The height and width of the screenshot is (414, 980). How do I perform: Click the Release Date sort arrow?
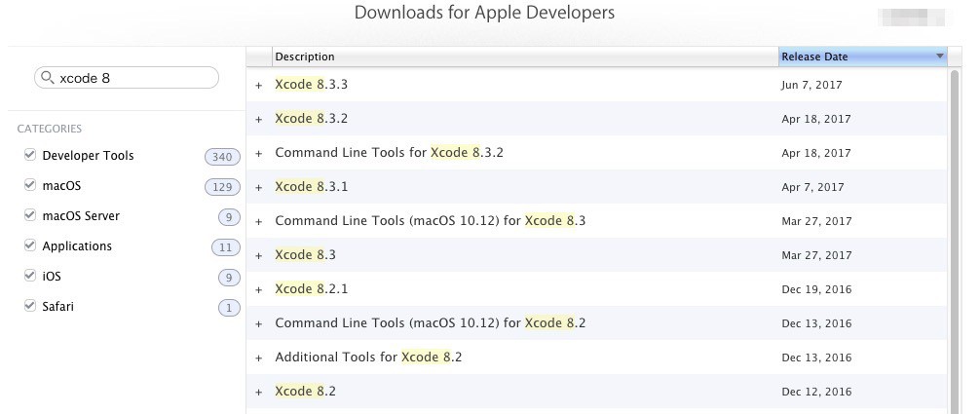(x=940, y=56)
